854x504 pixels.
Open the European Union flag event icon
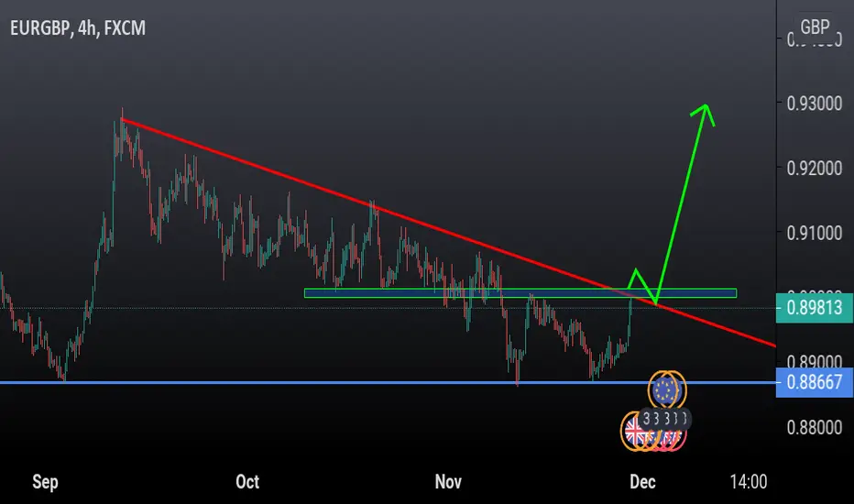(x=664, y=389)
